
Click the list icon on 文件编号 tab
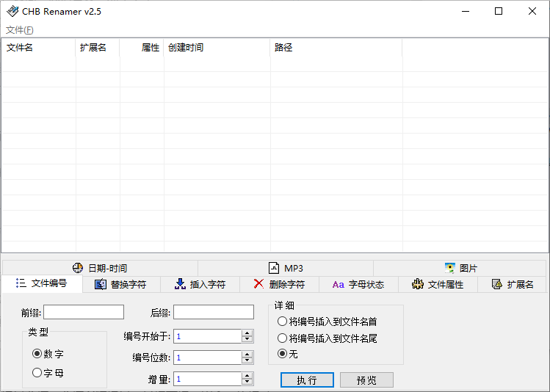click(x=21, y=283)
